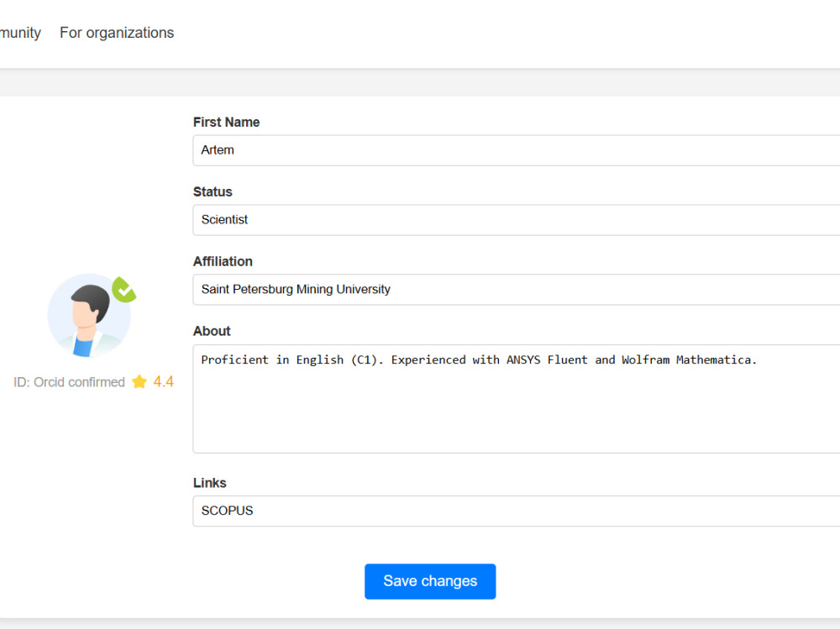Click the Links field showing SCOPUS
This screenshot has width=840, height=629.
pyautogui.click(x=517, y=511)
